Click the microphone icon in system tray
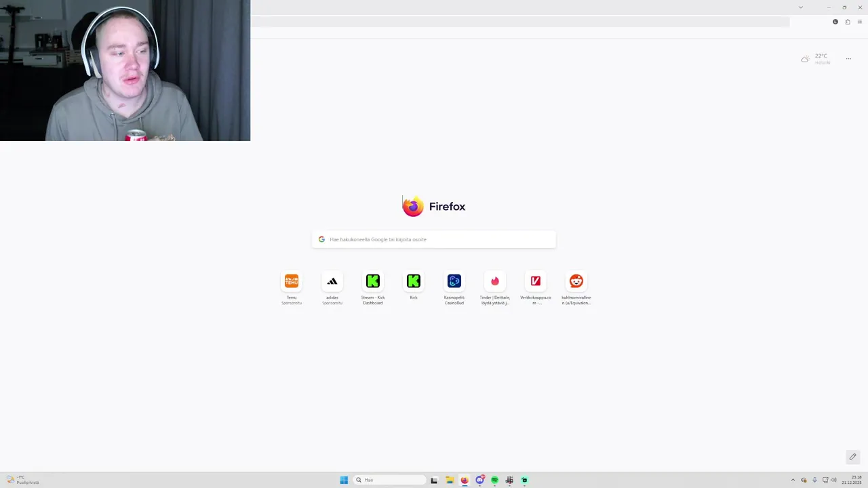Screen dimensions: 868x488 [x=814, y=480]
